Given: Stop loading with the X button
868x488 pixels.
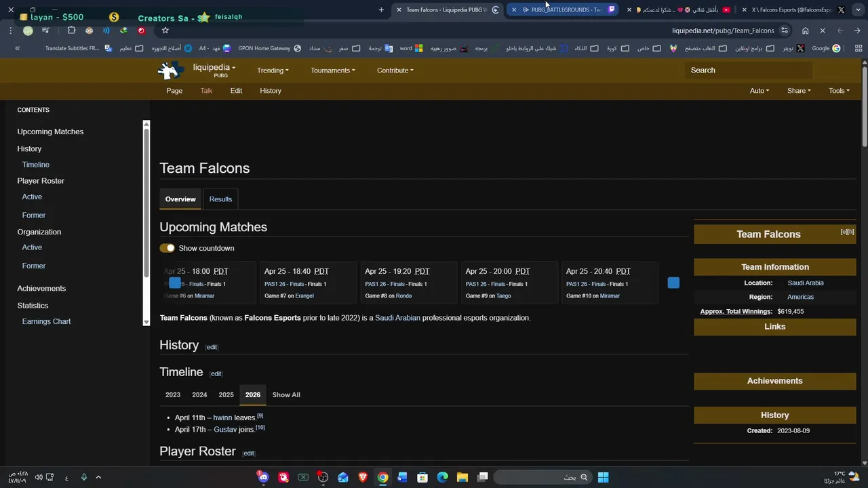Looking at the screenshot, I should click(x=823, y=30).
